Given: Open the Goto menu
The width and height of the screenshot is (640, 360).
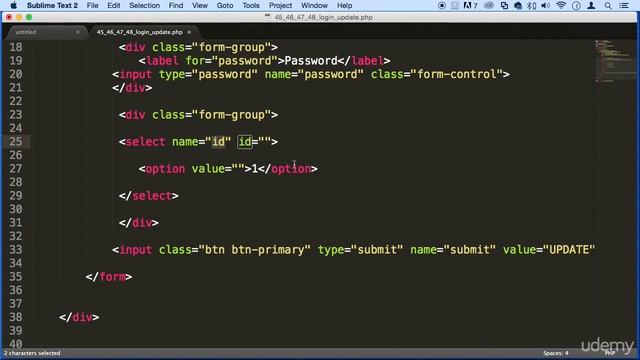Looking at the screenshot, I should (225, 6).
